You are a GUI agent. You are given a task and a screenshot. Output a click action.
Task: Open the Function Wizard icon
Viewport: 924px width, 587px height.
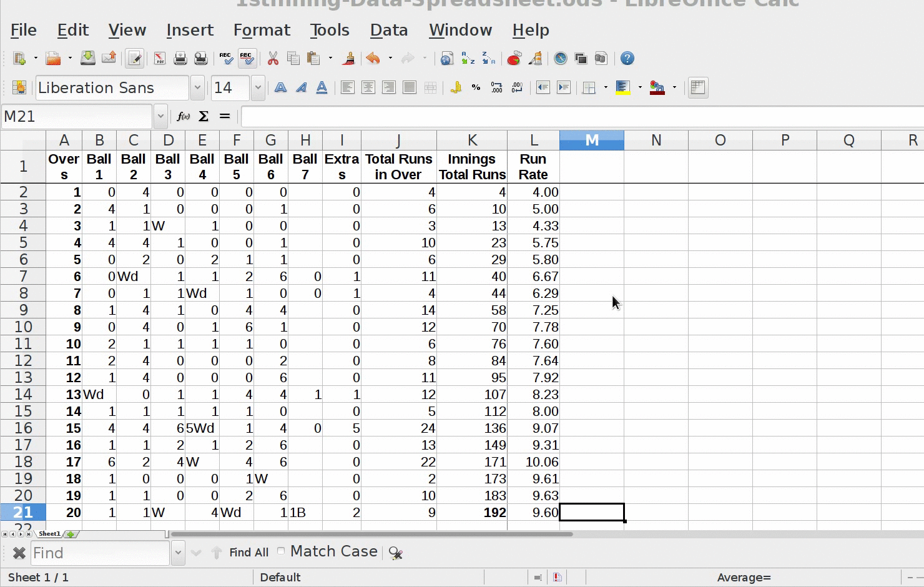point(183,117)
